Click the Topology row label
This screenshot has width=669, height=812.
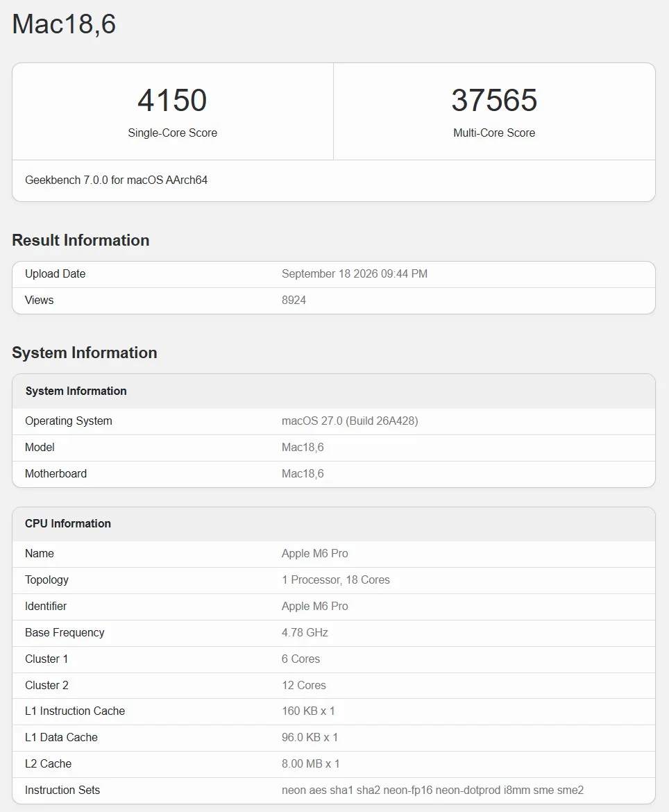(x=46, y=580)
